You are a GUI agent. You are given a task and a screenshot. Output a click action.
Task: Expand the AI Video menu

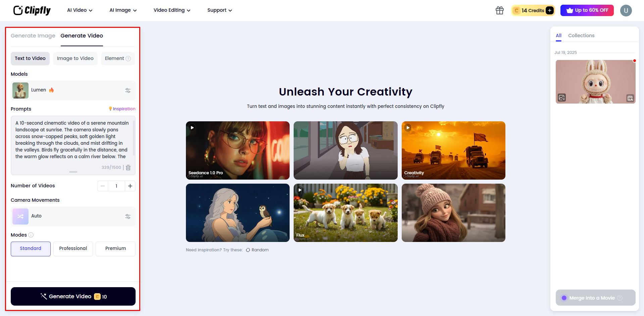coord(80,10)
